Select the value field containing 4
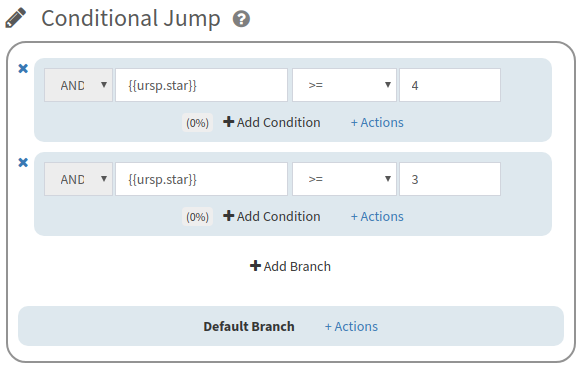 coord(450,85)
